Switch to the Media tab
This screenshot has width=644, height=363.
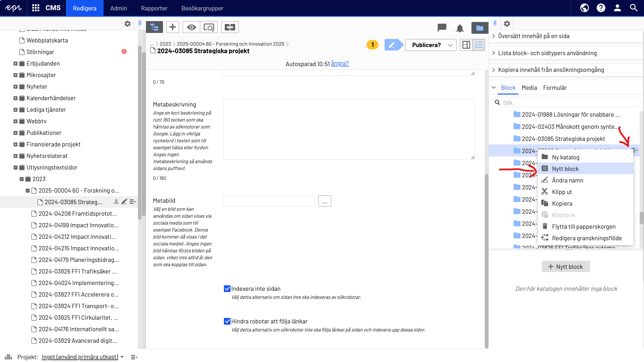[529, 88]
